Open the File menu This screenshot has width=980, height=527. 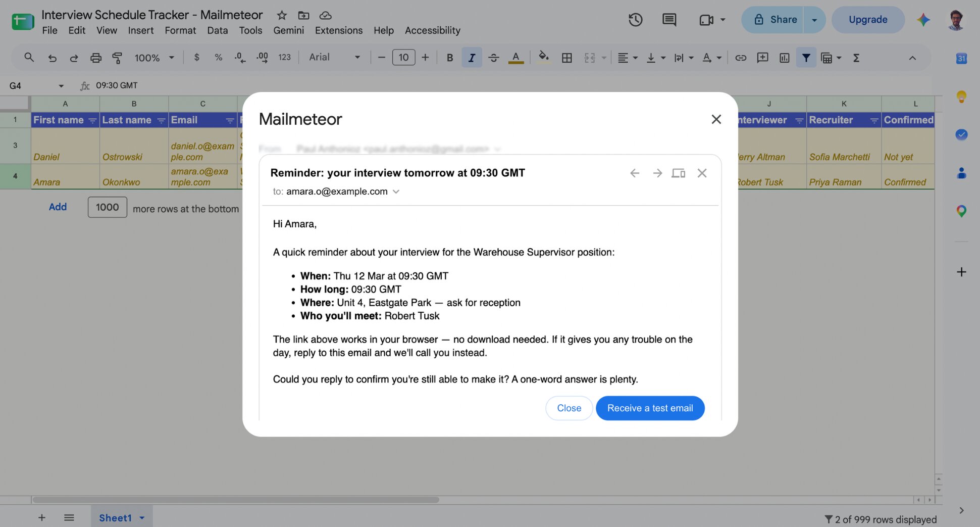point(49,30)
